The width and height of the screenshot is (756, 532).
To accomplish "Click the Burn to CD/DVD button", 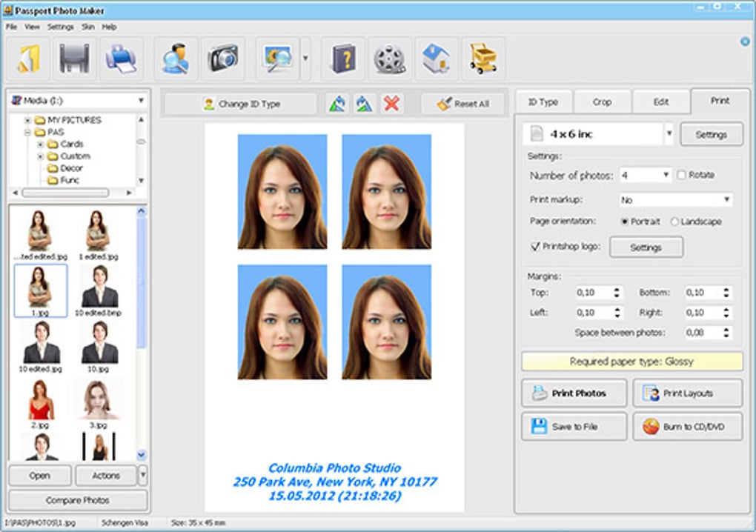I will (687, 426).
